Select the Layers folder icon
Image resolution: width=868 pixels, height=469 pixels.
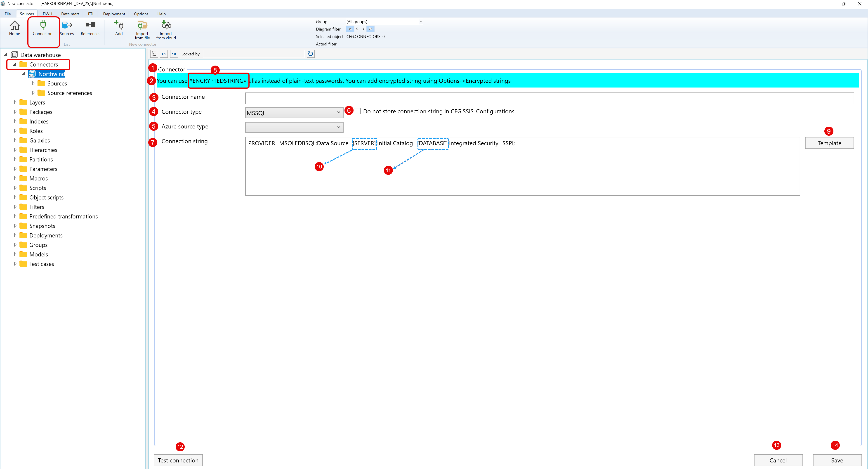point(23,102)
